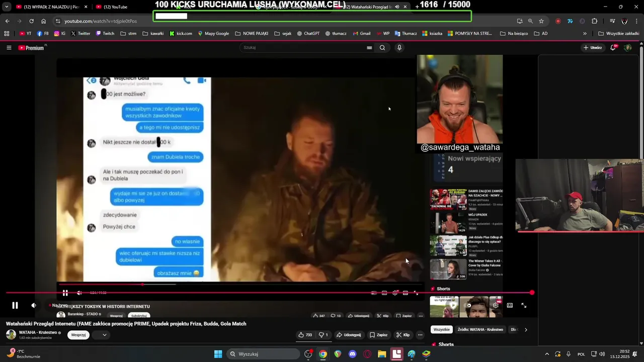Toggle inner player subtitles button

coord(384,293)
